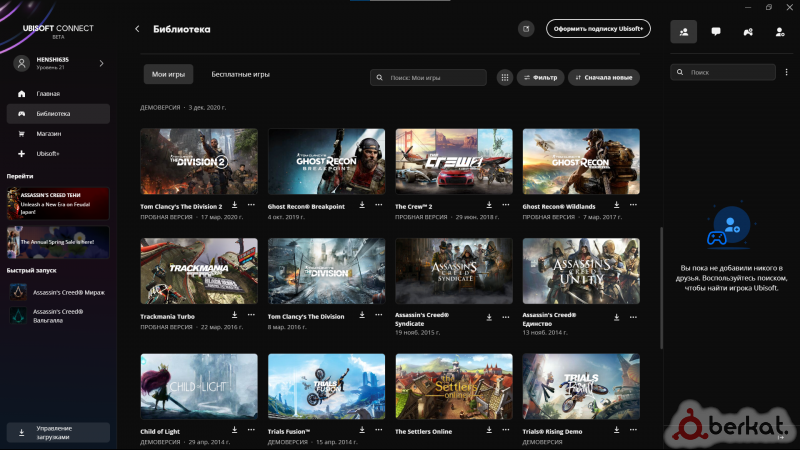This screenshot has height=450, width=800.
Task: Click the square icon next to subscription button
Action: [526, 29]
